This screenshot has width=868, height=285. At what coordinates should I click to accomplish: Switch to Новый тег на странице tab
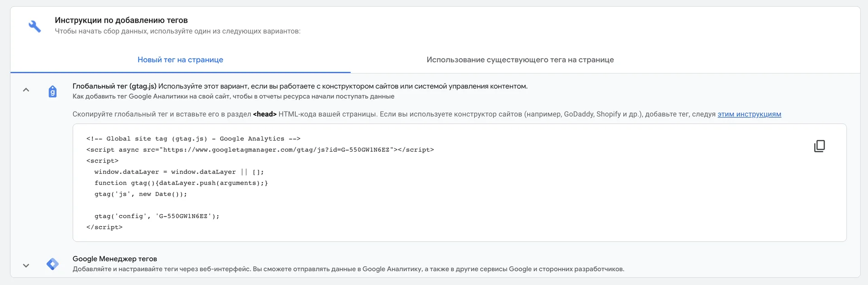coord(180,60)
